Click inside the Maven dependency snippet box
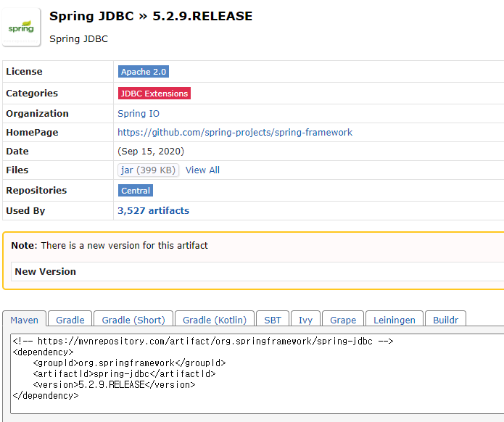 click(257, 373)
